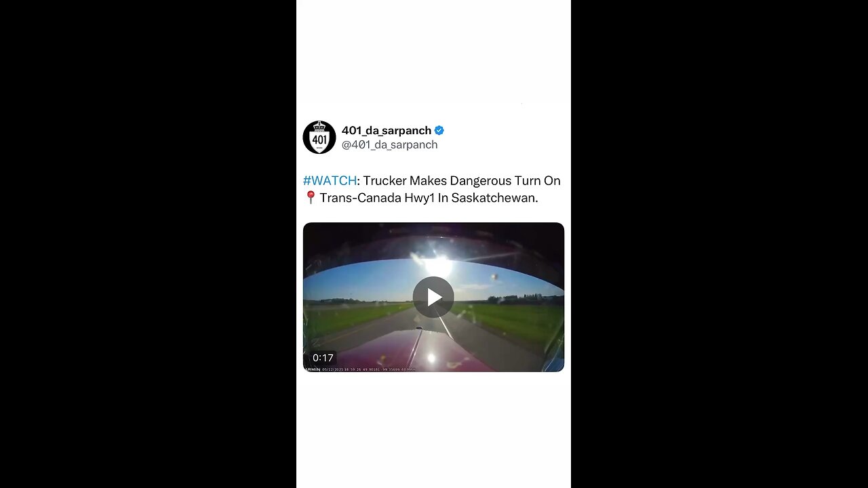Image resolution: width=868 pixels, height=488 pixels.
Task: Click the black letterbox bar on the left
Action: pyautogui.click(x=148, y=244)
